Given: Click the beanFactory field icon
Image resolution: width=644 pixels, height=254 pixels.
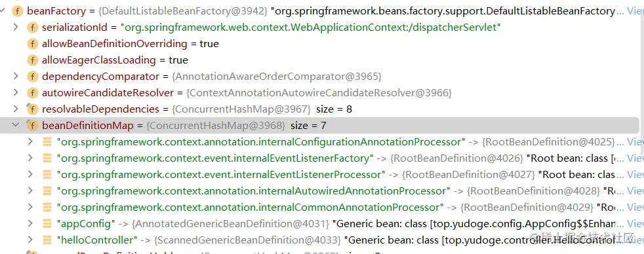Looking at the screenshot, I should (18, 11).
